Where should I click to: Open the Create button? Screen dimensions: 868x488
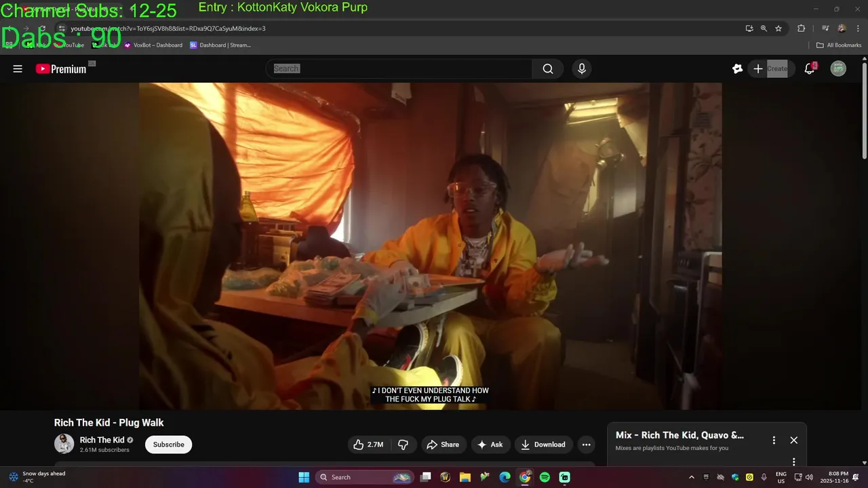pyautogui.click(x=771, y=68)
